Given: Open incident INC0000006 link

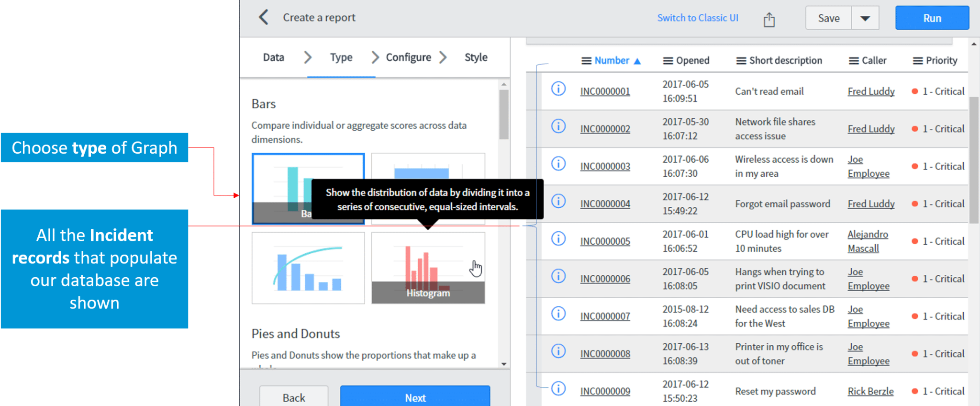Looking at the screenshot, I should click(605, 279).
